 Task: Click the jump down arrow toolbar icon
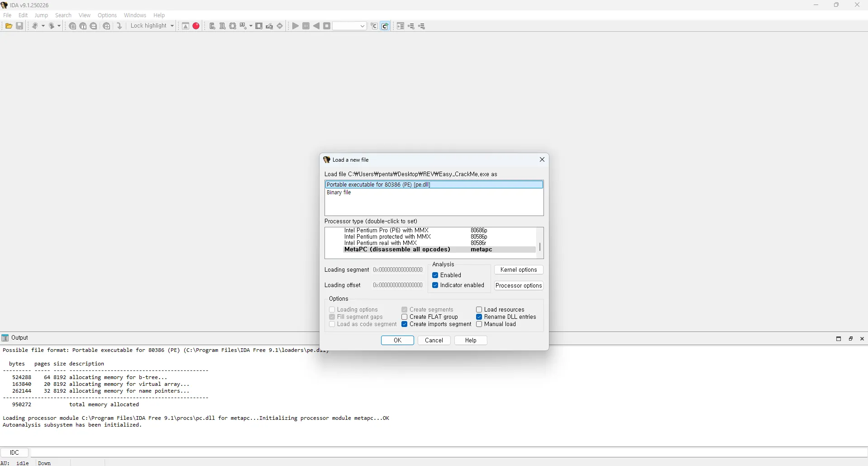coord(119,26)
